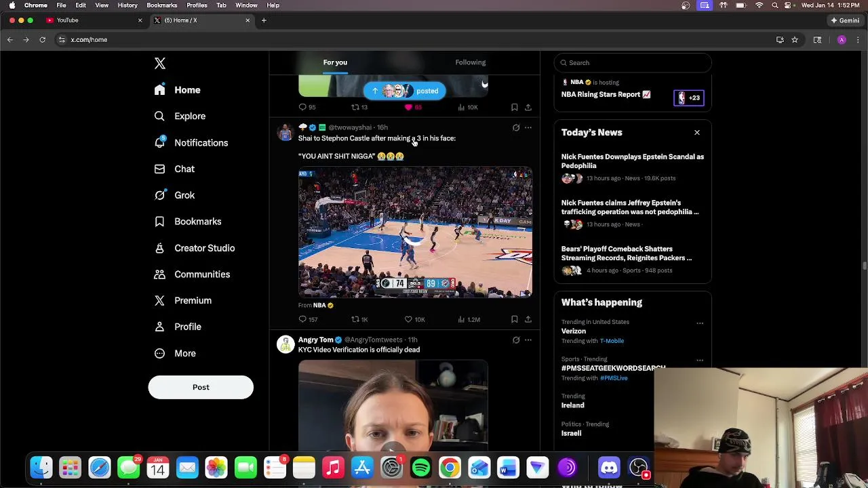This screenshot has width=868, height=488.
Task: Open the Bookmarks menu in the menu bar
Action: [161, 5]
